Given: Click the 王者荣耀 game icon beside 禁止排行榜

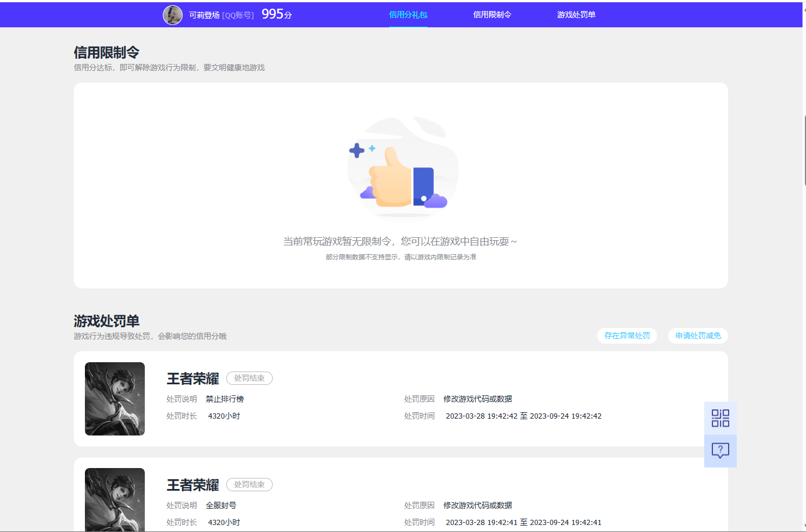Looking at the screenshot, I should tap(115, 399).
